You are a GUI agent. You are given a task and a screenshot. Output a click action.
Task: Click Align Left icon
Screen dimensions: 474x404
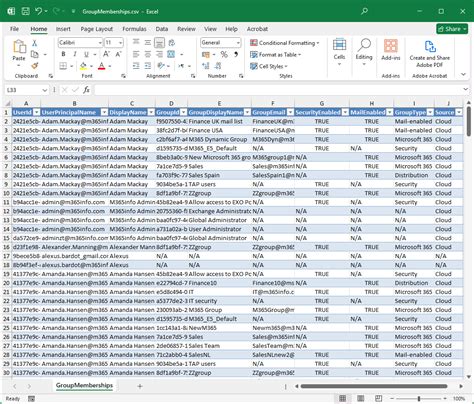pyautogui.click(x=136, y=54)
